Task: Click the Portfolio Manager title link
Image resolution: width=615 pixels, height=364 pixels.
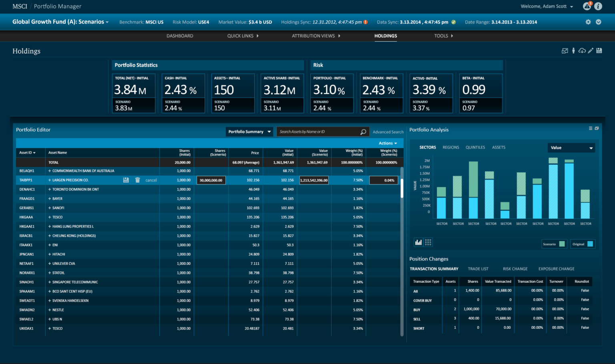Action: tap(58, 6)
